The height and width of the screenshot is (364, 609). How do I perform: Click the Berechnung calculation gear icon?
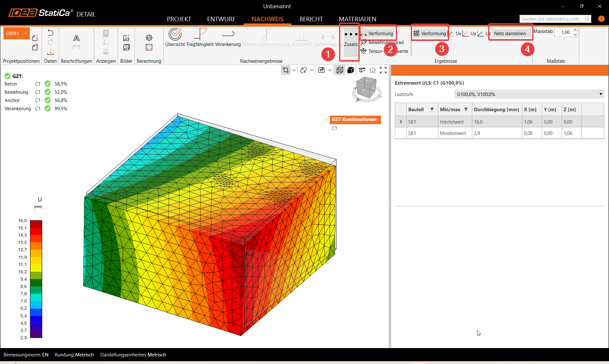coord(149,38)
